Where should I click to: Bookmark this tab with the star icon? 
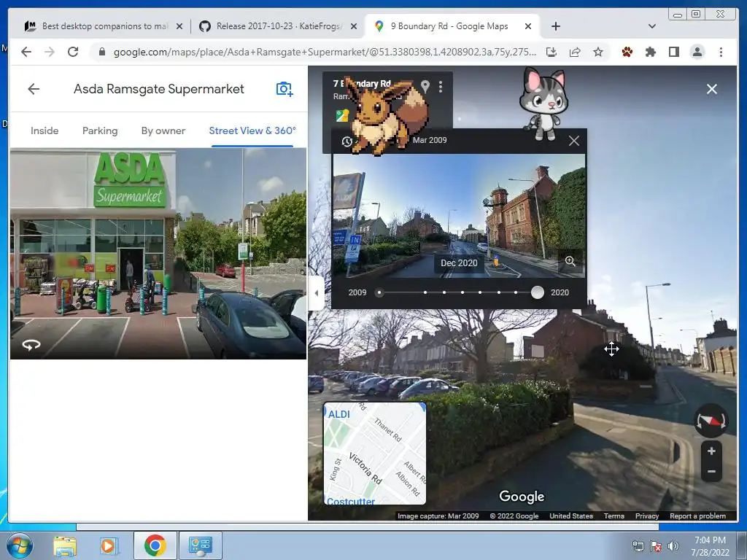point(598,52)
